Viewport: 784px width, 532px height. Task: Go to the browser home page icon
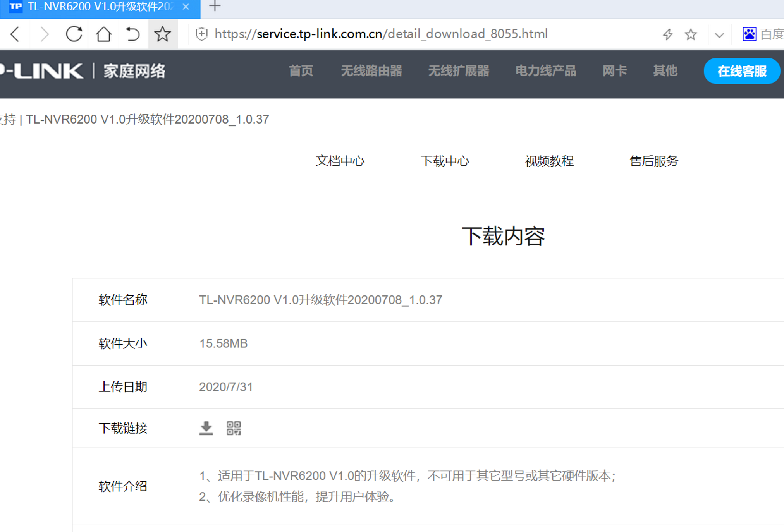coord(103,34)
